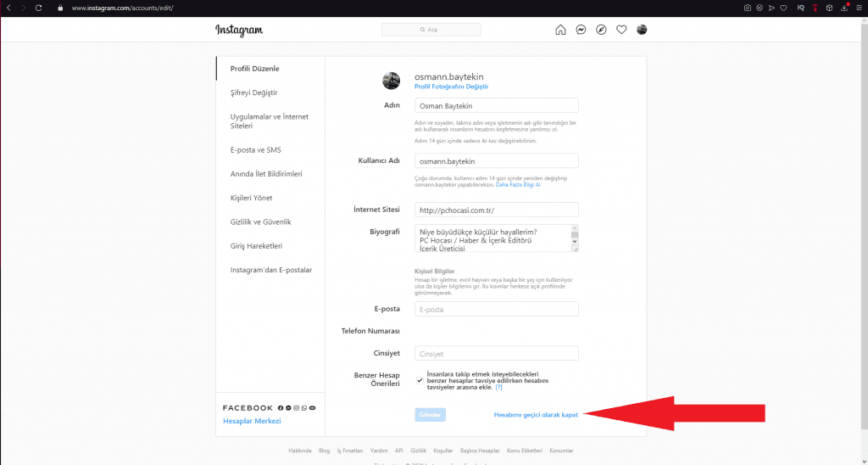Click footer Başlıca Hesaplar link
This screenshot has height=465, width=868.
(480, 451)
